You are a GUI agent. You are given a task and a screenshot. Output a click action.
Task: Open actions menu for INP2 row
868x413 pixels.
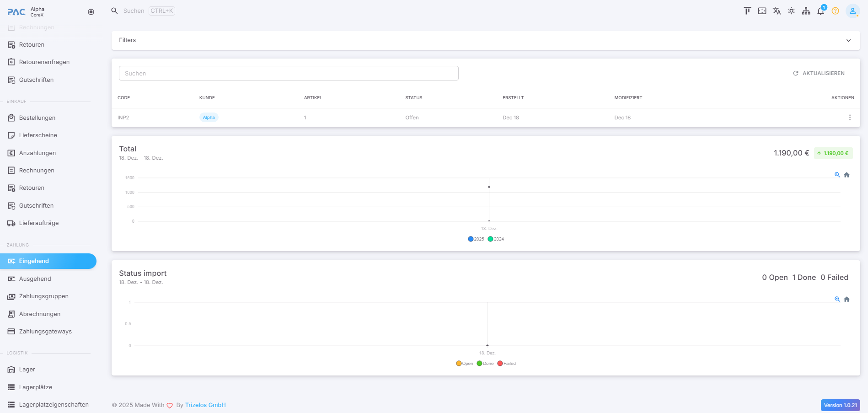[x=850, y=118]
